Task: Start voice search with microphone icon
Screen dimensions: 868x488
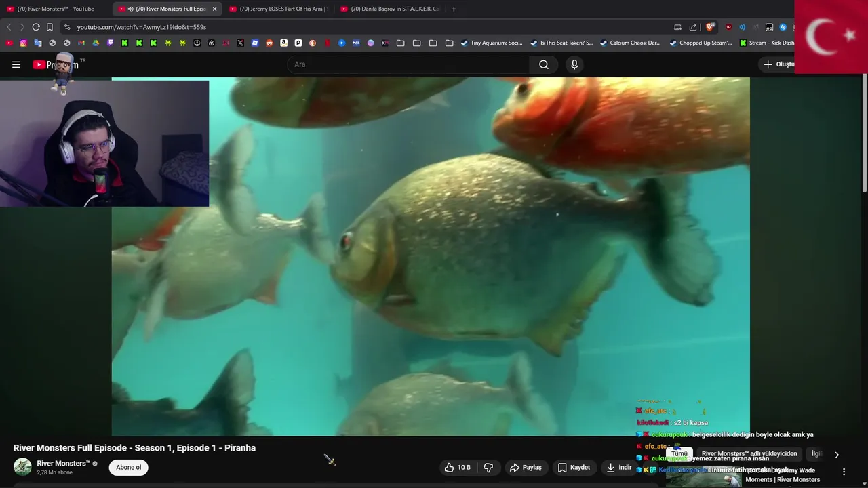Action: click(574, 64)
